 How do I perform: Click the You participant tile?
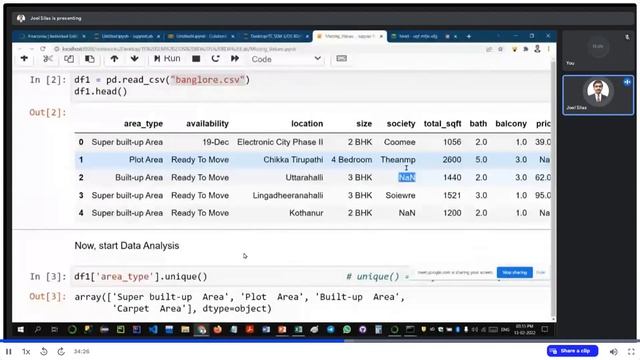[x=598, y=50]
